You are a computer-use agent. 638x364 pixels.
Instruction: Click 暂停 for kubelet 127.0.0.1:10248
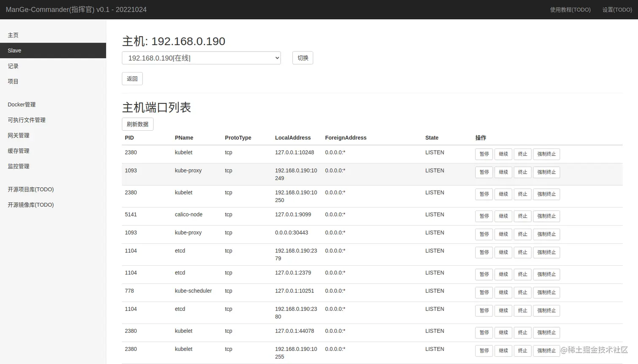click(x=484, y=154)
